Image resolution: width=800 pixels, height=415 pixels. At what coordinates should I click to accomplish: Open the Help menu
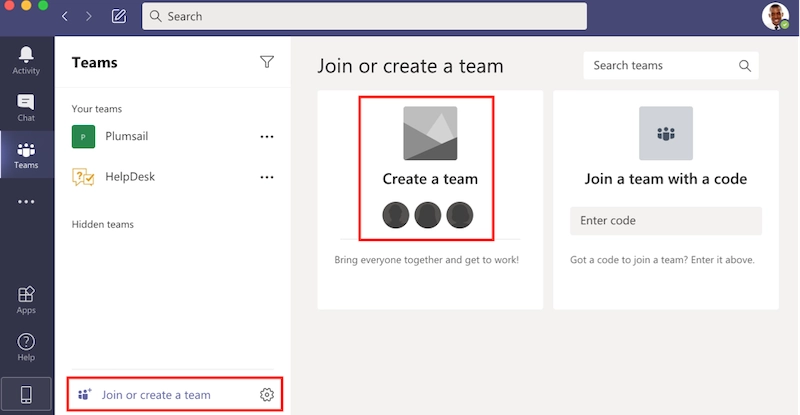pos(26,347)
